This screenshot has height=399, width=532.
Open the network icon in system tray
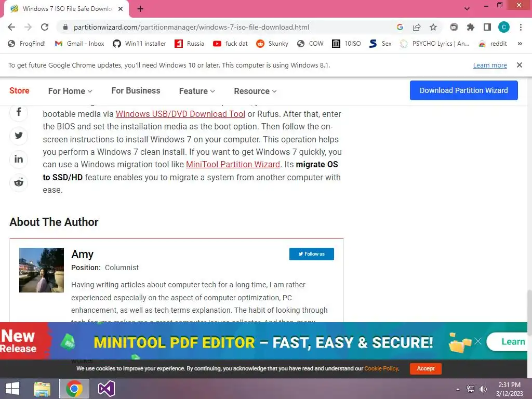(x=471, y=389)
